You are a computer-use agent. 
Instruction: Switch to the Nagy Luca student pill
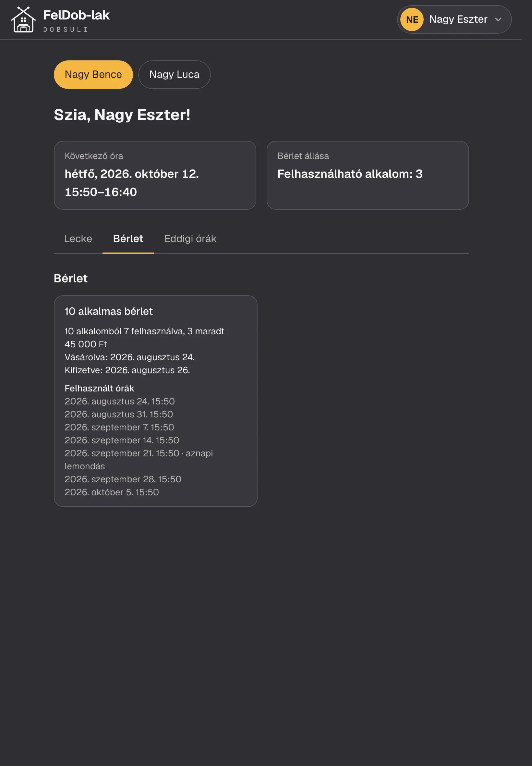click(174, 74)
